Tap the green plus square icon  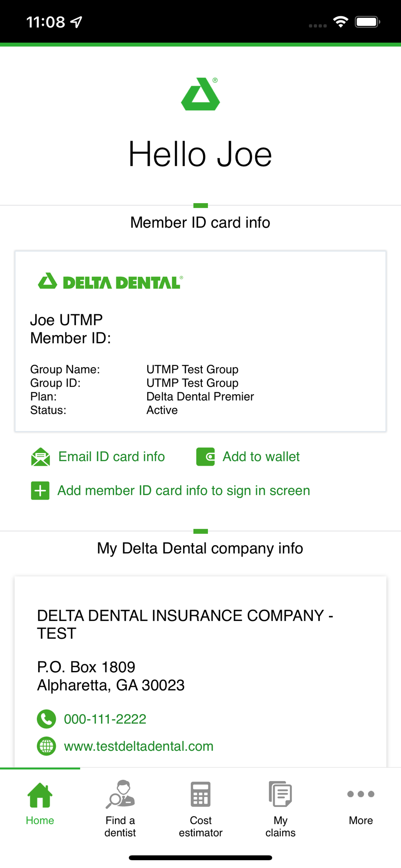coord(40,491)
